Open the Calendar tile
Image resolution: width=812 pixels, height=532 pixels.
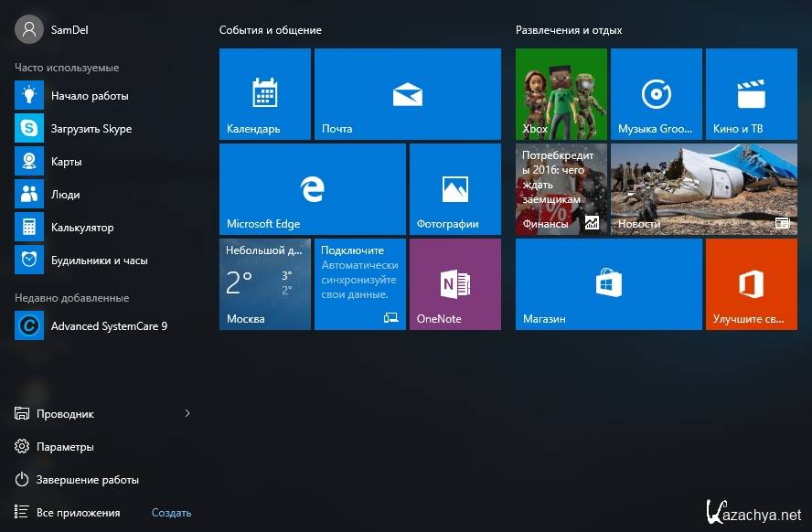[265, 94]
